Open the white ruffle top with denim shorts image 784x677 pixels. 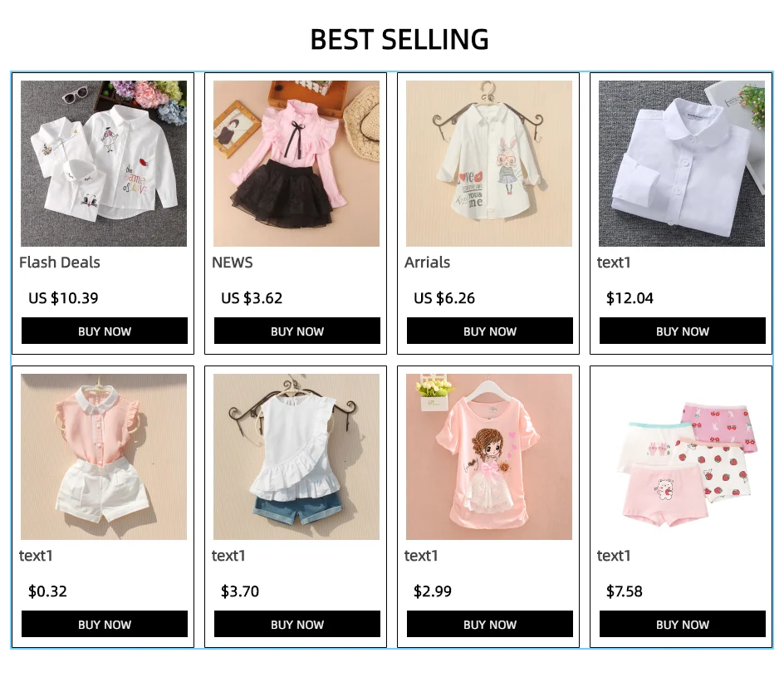coord(296,457)
